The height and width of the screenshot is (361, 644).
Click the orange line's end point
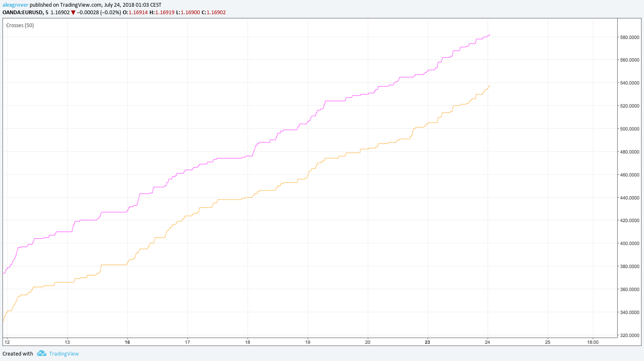489,85
